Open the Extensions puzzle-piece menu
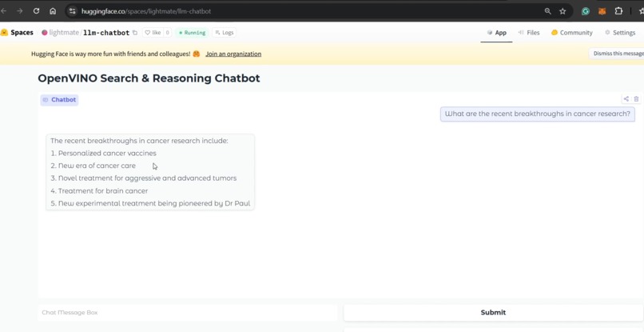The image size is (644, 332). tap(618, 11)
